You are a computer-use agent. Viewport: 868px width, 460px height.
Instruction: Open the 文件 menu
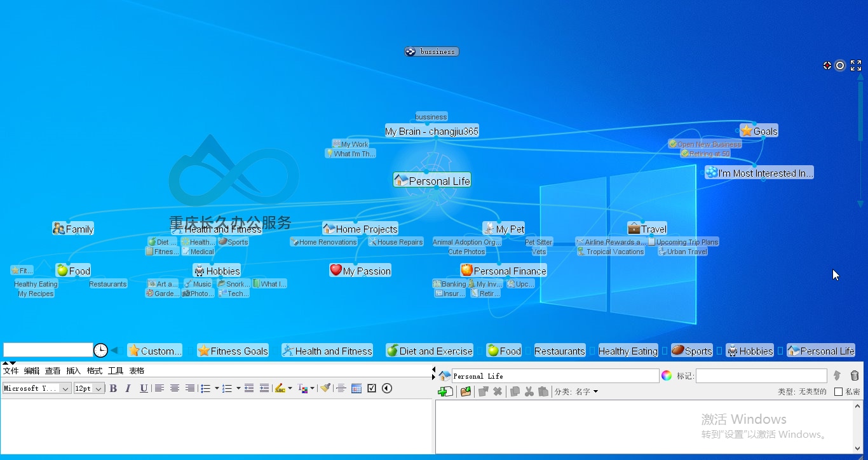click(x=11, y=371)
